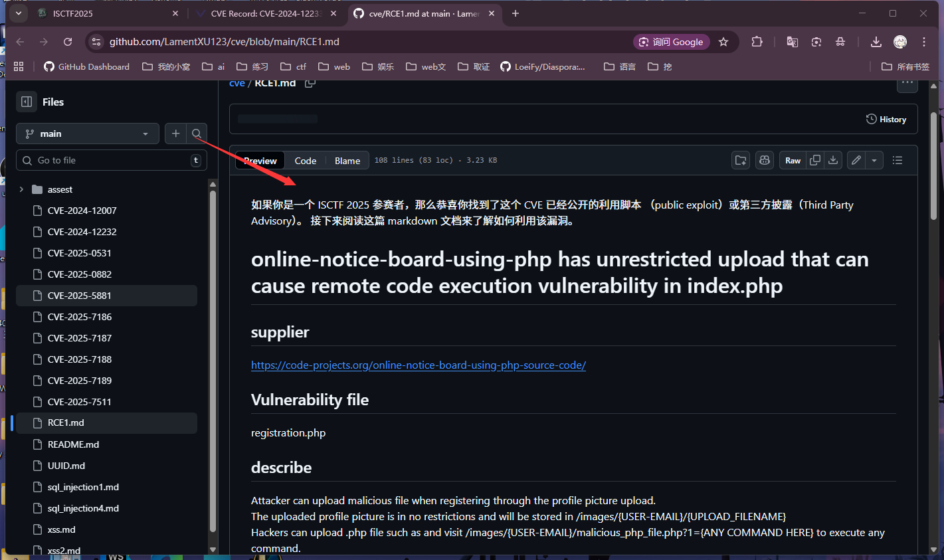Copy the file path next to RCE1.md
This screenshot has width=944, height=560.
pos(310,84)
